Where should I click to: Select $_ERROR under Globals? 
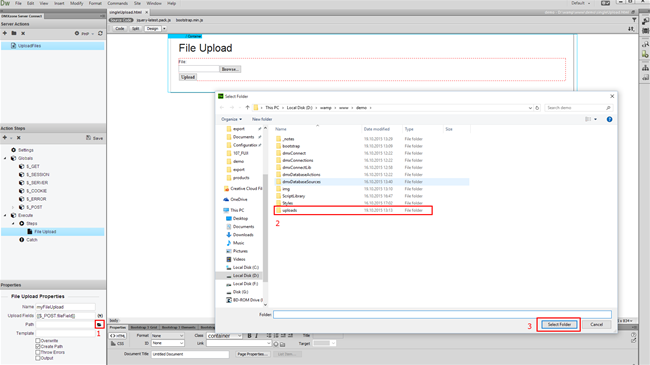[36, 199]
